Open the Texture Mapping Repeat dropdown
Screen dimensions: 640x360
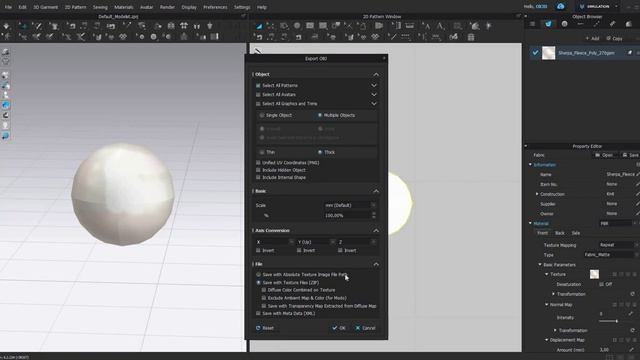[618, 245]
